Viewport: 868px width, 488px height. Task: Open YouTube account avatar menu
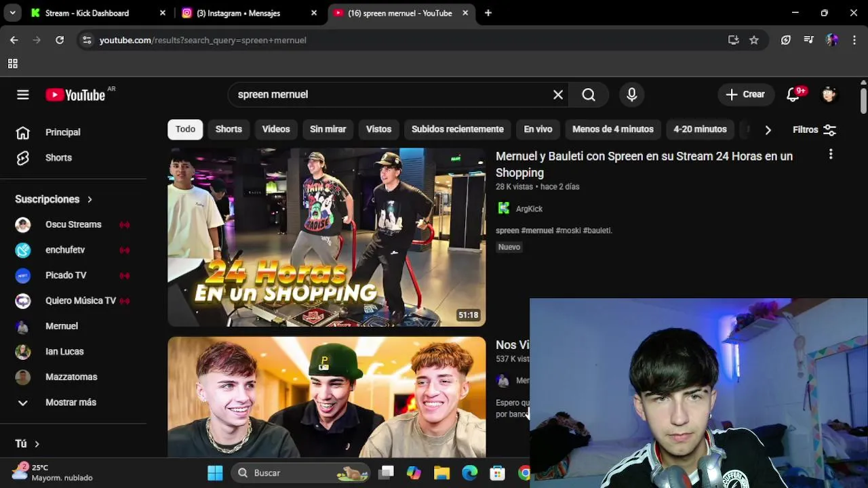(x=829, y=95)
